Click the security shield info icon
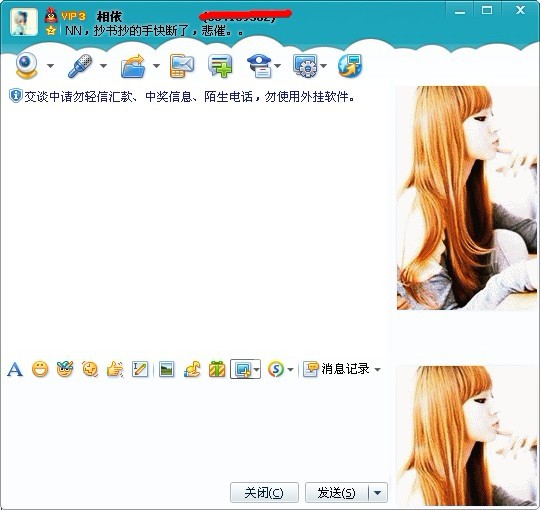540x510 pixels. [15, 96]
